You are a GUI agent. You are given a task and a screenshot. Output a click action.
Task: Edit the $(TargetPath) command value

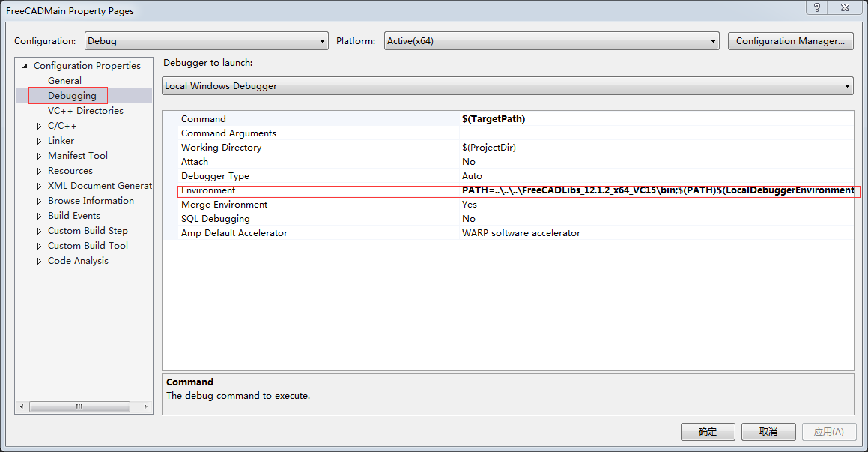coord(494,119)
